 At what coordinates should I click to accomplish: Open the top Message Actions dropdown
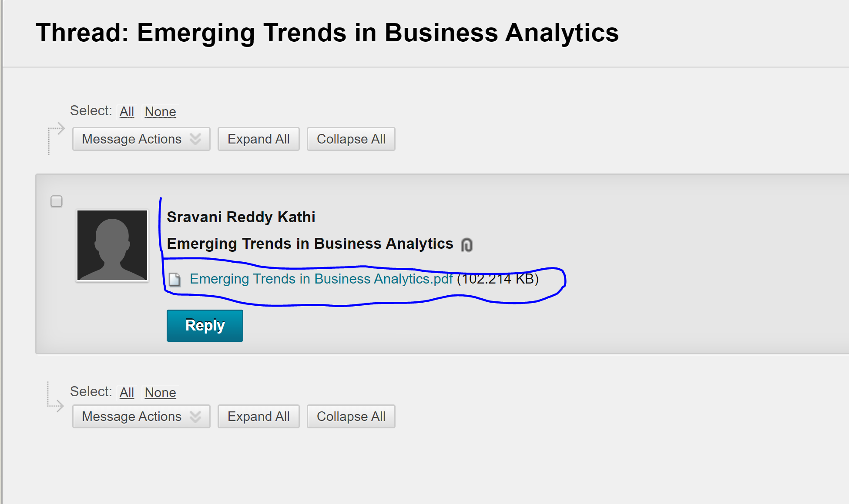point(141,139)
